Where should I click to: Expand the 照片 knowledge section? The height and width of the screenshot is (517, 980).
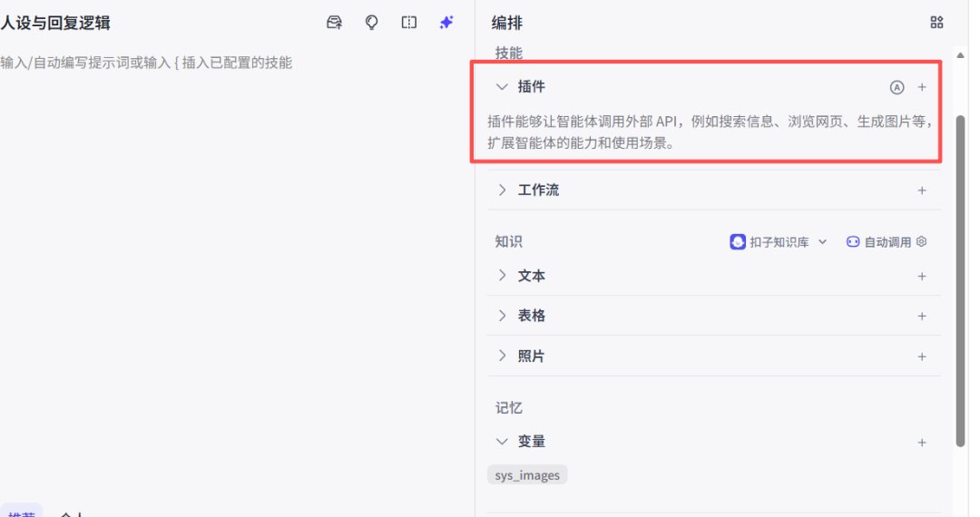point(502,356)
